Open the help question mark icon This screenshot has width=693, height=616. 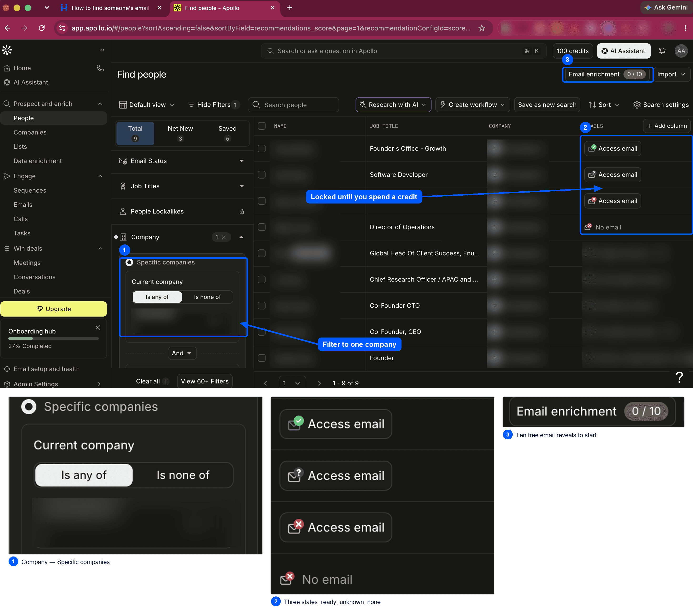679,377
